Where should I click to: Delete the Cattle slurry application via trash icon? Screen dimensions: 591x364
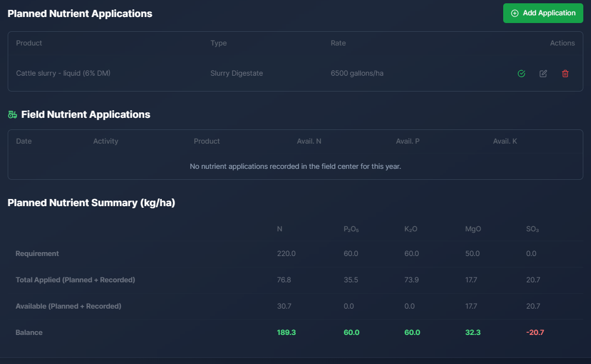[x=565, y=73]
